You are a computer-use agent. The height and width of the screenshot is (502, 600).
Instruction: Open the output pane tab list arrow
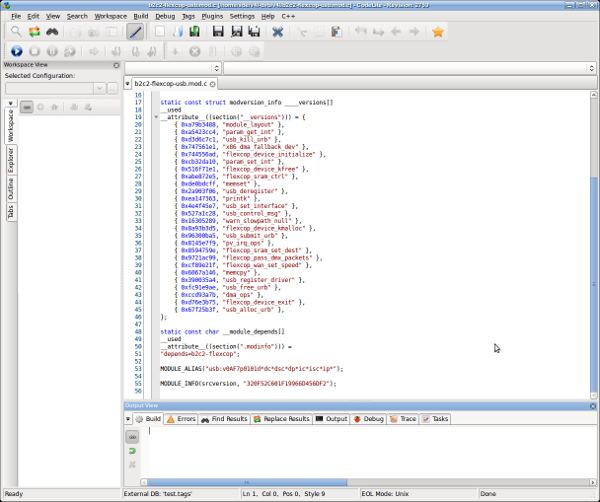(128, 419)
